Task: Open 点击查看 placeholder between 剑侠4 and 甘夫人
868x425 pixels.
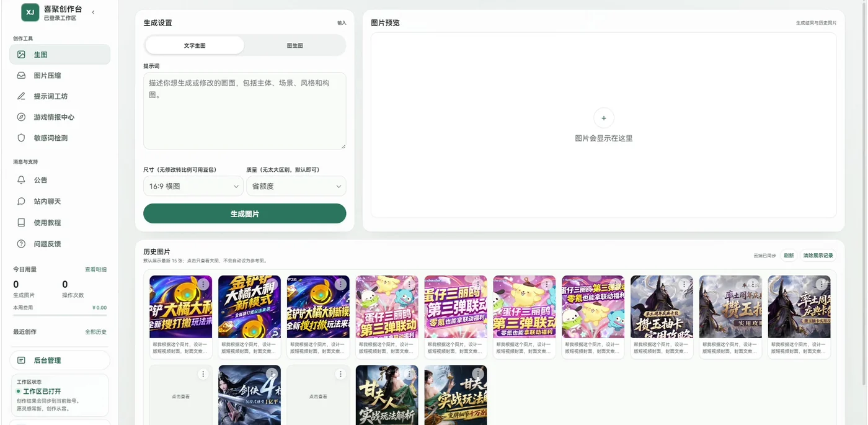Action: 318,395
